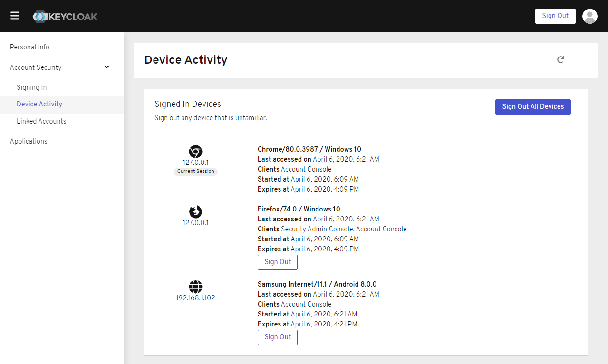
Task: Open Signing In in sidebar
Action: pos(31,87)
